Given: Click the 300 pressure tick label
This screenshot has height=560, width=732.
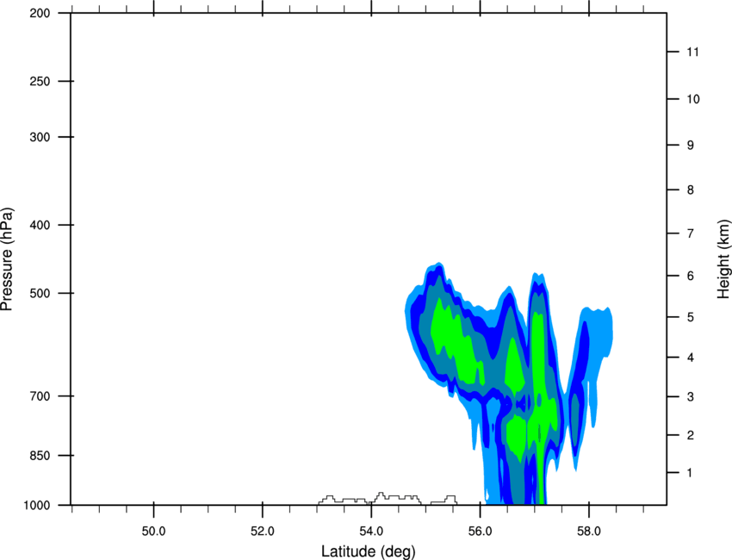Looking at the screenshot, I should point(40,137).
